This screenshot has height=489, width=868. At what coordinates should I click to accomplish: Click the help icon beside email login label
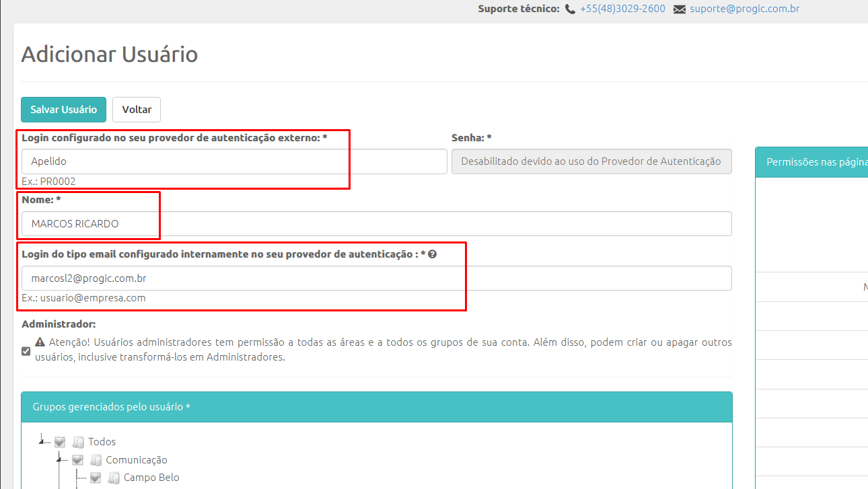431,254
